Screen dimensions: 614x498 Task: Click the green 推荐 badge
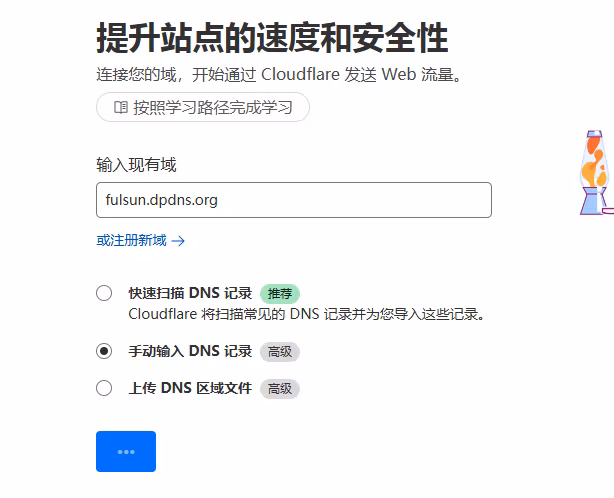point(280,294)
